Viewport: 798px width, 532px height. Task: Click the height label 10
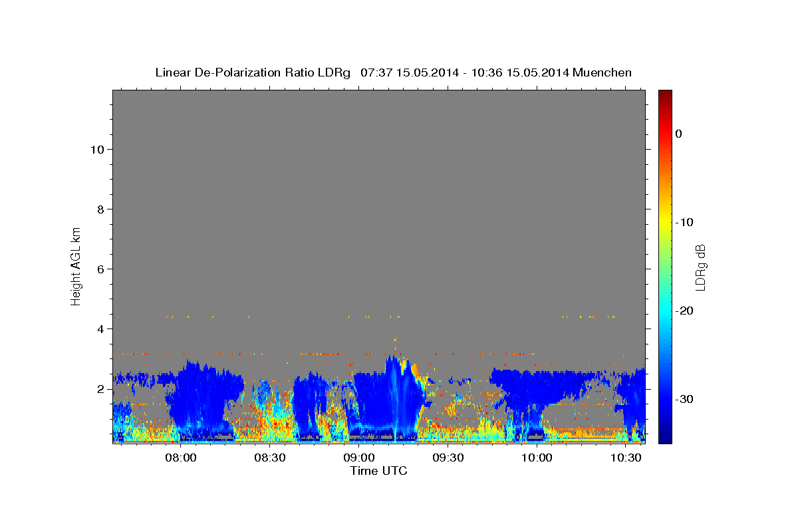point(96,149)
